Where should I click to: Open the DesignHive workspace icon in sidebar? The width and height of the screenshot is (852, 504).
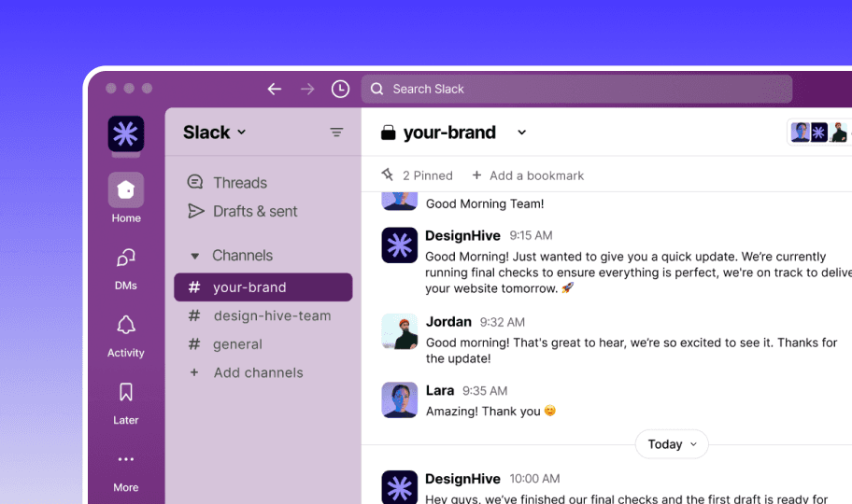126,133
